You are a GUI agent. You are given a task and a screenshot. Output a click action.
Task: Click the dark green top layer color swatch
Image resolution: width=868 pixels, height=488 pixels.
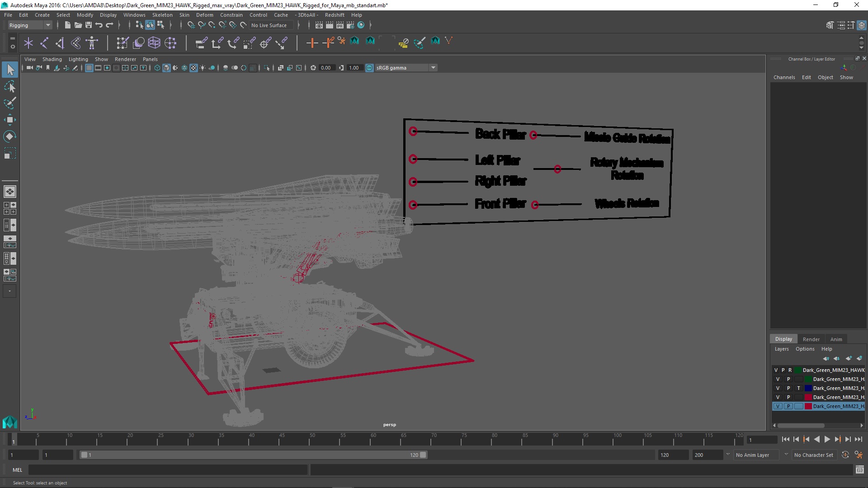798,370
